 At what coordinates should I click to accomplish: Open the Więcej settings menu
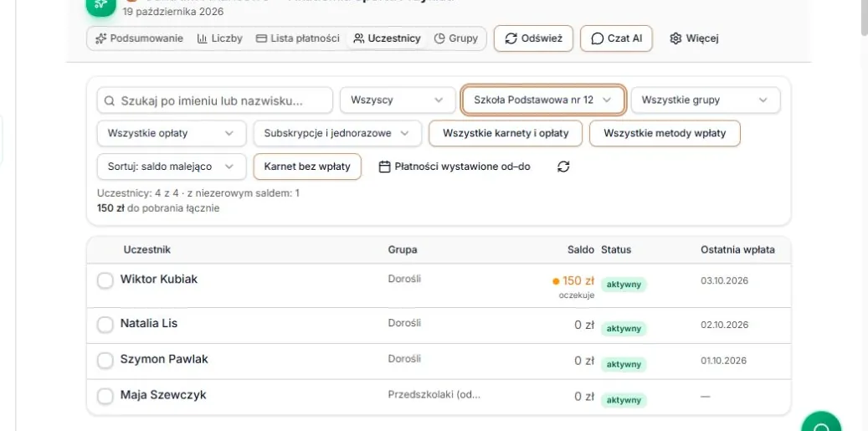click(x=694, y=38)
